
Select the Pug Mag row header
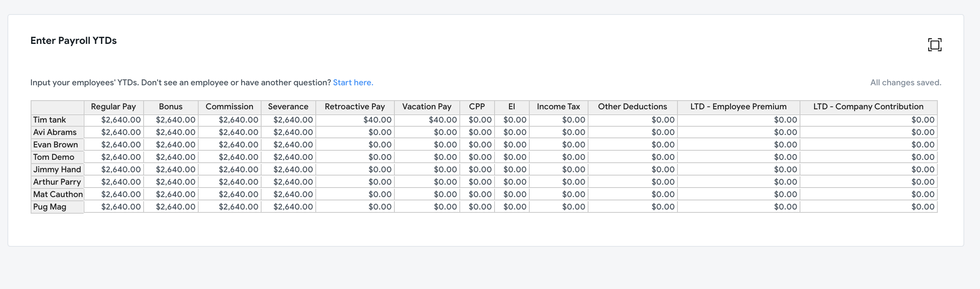[x=58, y=207]
